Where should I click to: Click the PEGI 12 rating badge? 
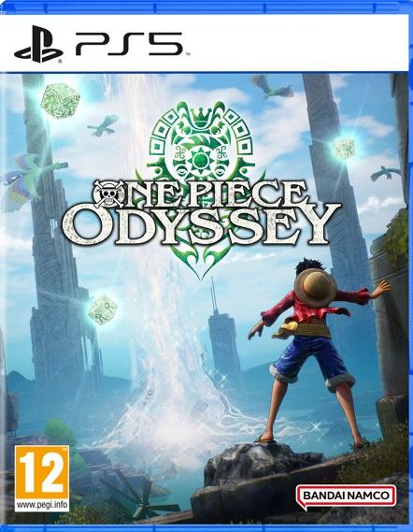[x=42, y=479]
